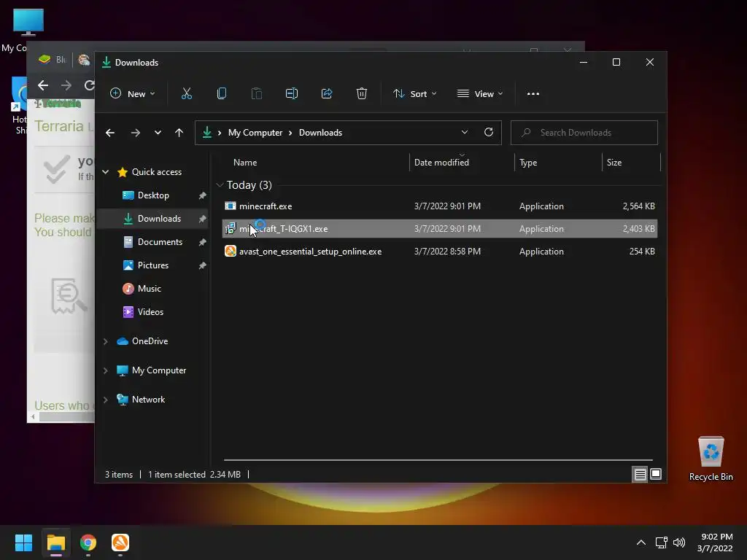This screenshot has width=747, height=560.
Task: Open recent locations chevron dropdown
Action: (x=158, y=133)
